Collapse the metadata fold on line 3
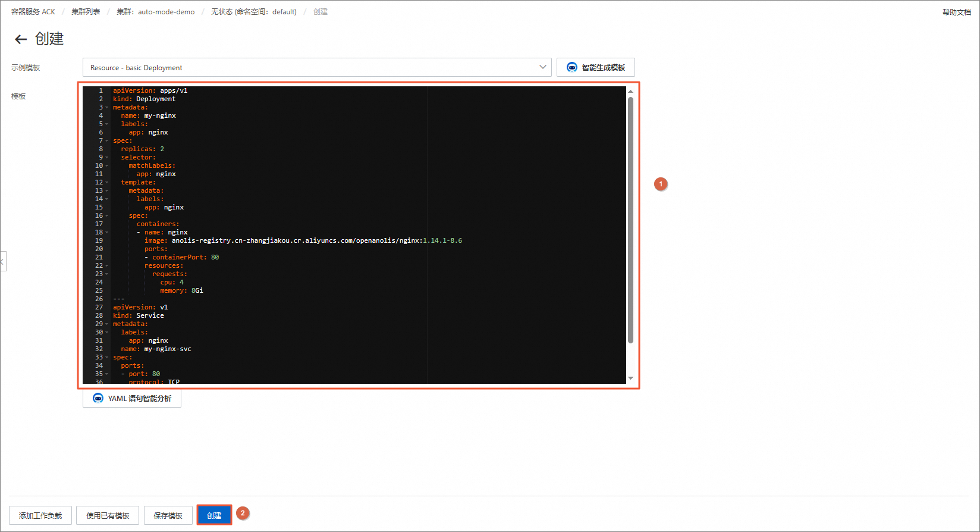Image resolution: width=980 pixels, height=532 pixels. [107, 108]
